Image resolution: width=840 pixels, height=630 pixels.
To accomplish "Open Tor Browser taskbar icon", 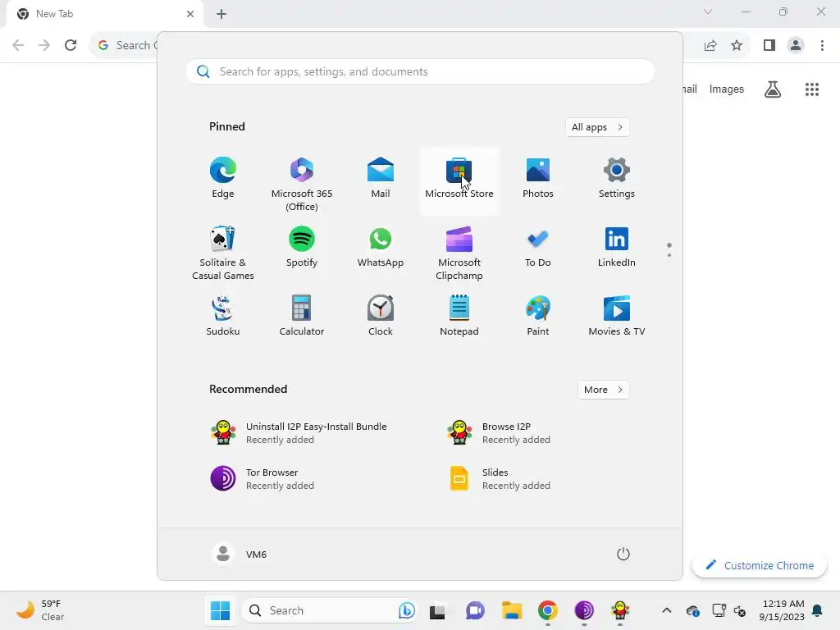I will pyautogui.click(x=584, y=610).
